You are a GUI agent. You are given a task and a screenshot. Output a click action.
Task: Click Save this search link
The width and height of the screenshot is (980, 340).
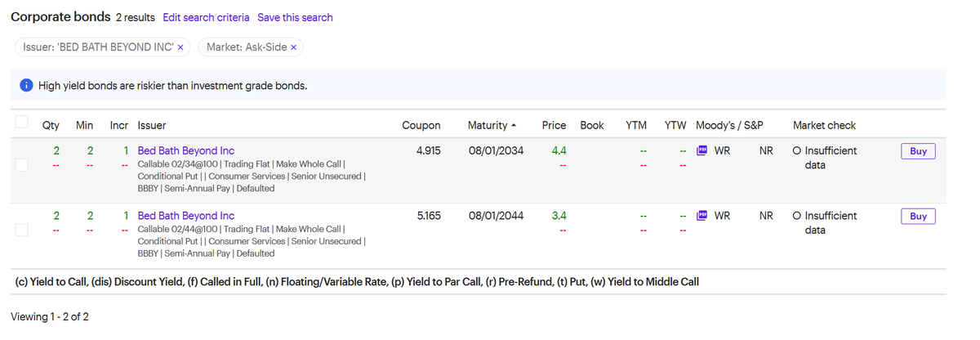(295, 17)
